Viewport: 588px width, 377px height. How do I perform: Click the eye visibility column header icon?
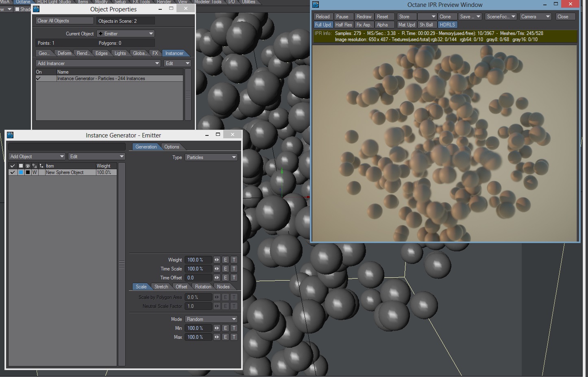28,166
